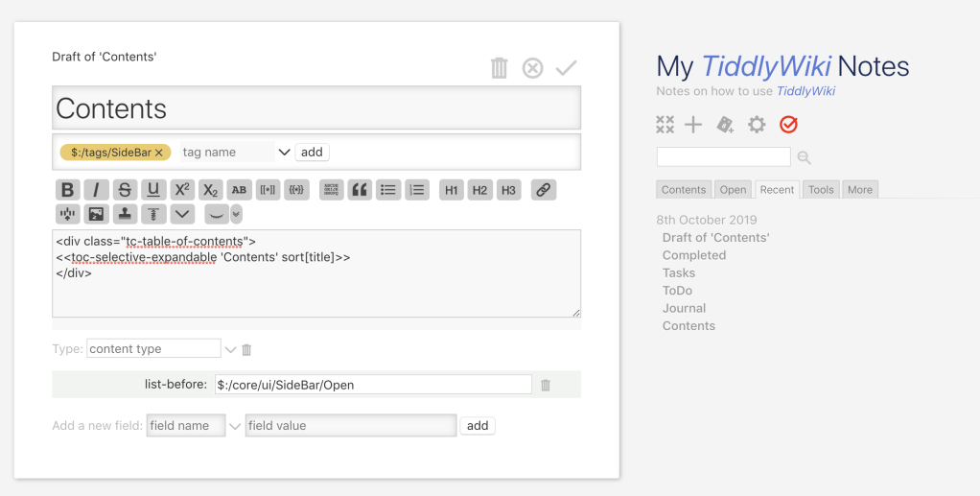This screenshot has height=496, width=980.
Task: Insert a bulleted list
Action: (388, 190)
